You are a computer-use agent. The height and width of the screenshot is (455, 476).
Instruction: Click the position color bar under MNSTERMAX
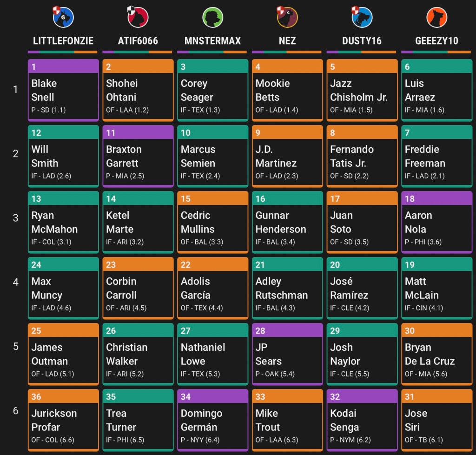tap(212, 52)
